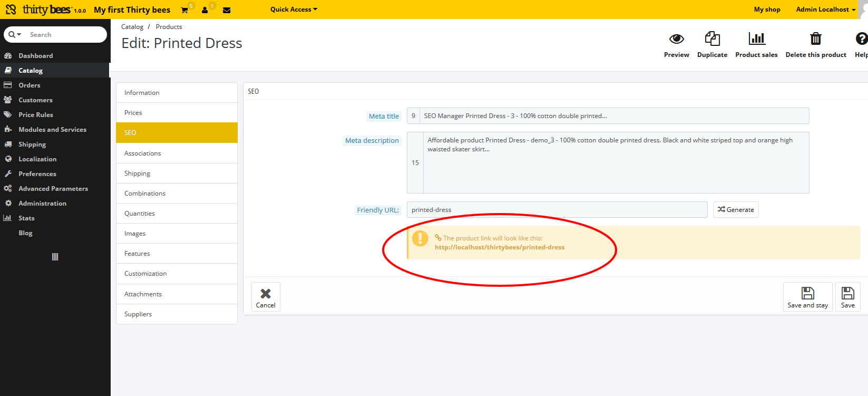Click the Products breadcrumb

[x=169, y=27]
